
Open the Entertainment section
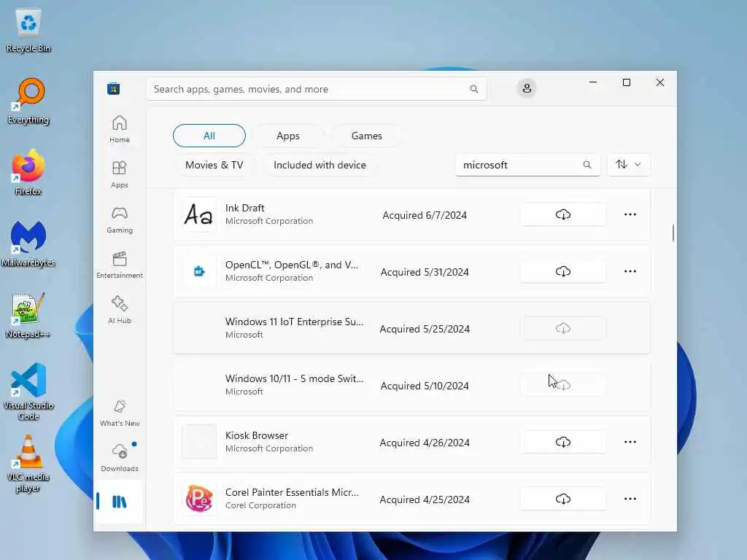(x=119, y=265)
